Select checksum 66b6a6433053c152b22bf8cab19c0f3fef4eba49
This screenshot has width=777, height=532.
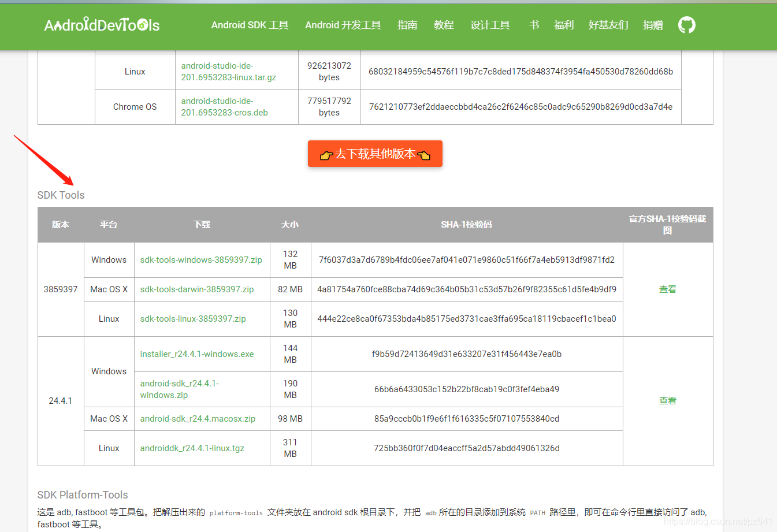[467, 389]
